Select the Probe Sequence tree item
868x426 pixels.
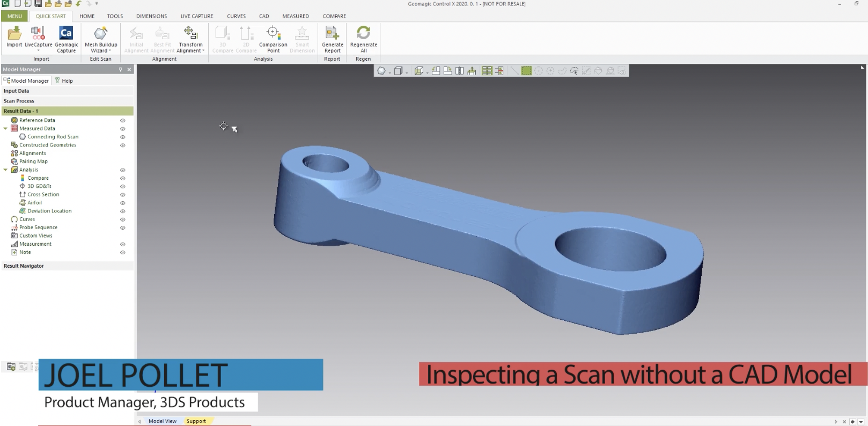click(38, 227)
